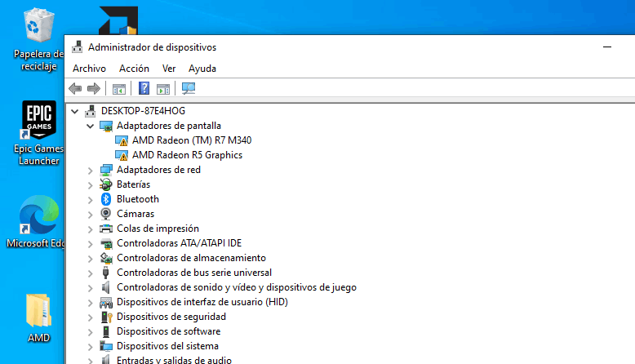Expand the Bluetooth category

point(91,200)
